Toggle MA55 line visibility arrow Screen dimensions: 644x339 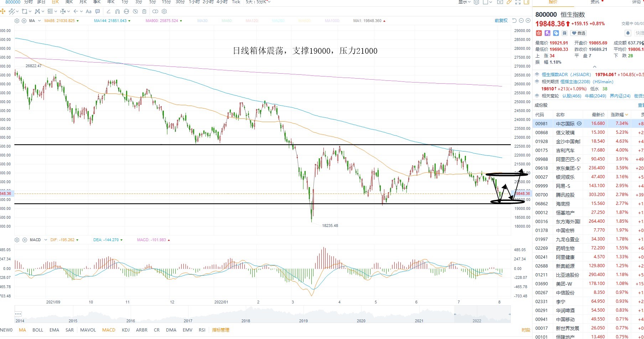78,21
